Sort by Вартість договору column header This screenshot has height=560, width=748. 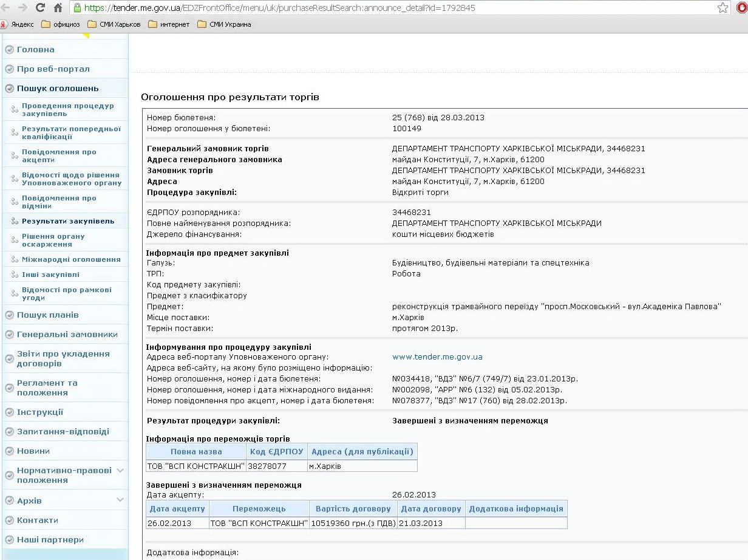353,508
